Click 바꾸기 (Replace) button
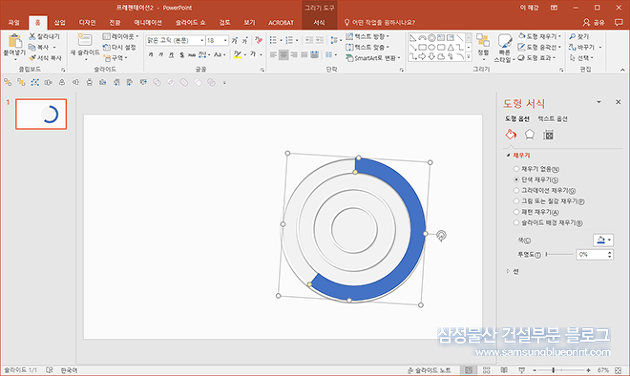 (585, 47)
